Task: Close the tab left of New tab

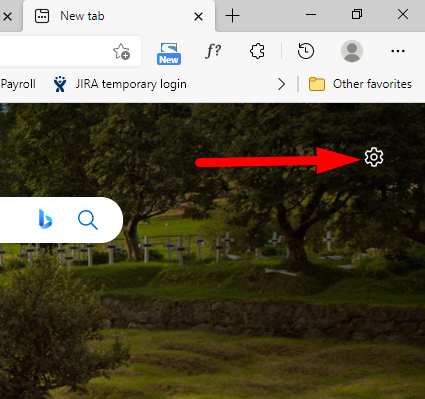Action: click(7, 16)
